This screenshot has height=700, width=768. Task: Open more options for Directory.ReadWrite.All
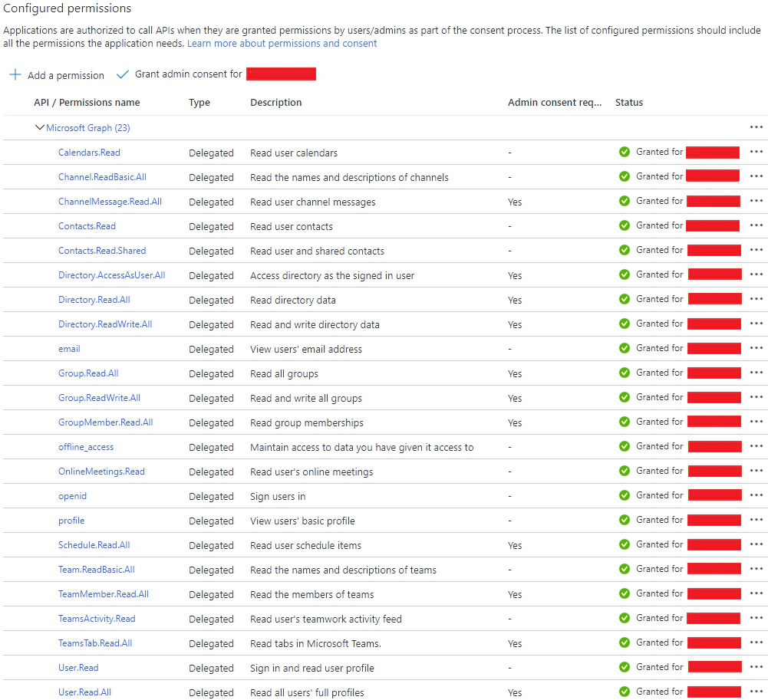756,324
